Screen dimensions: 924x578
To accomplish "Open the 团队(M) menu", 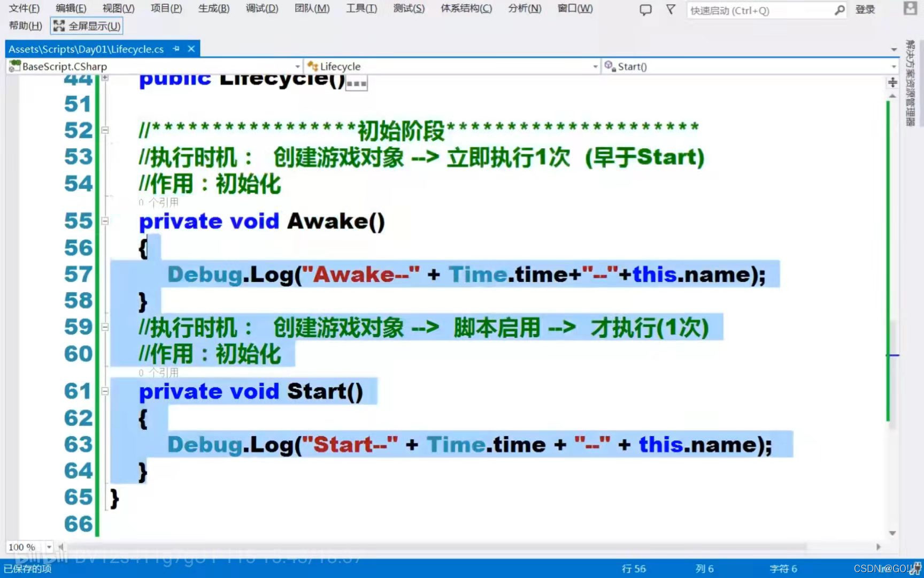I will (312, 9).
